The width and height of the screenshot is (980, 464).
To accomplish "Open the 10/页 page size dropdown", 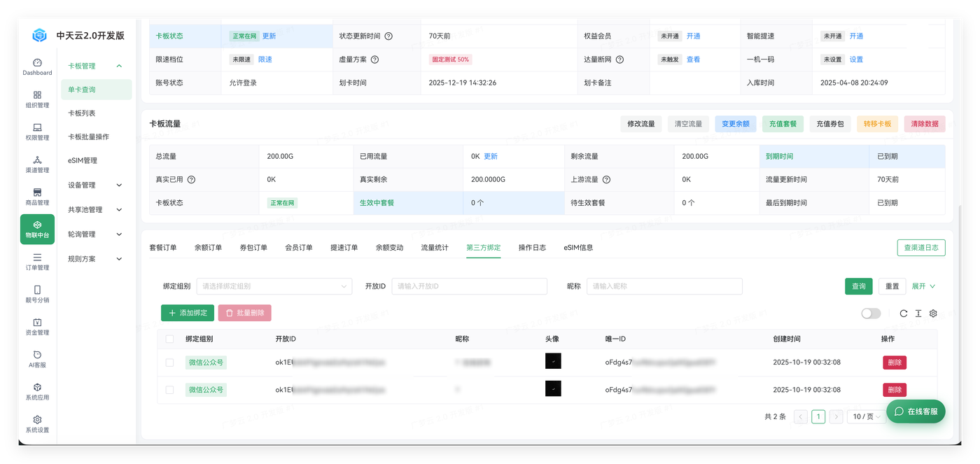I will point(866,416).
